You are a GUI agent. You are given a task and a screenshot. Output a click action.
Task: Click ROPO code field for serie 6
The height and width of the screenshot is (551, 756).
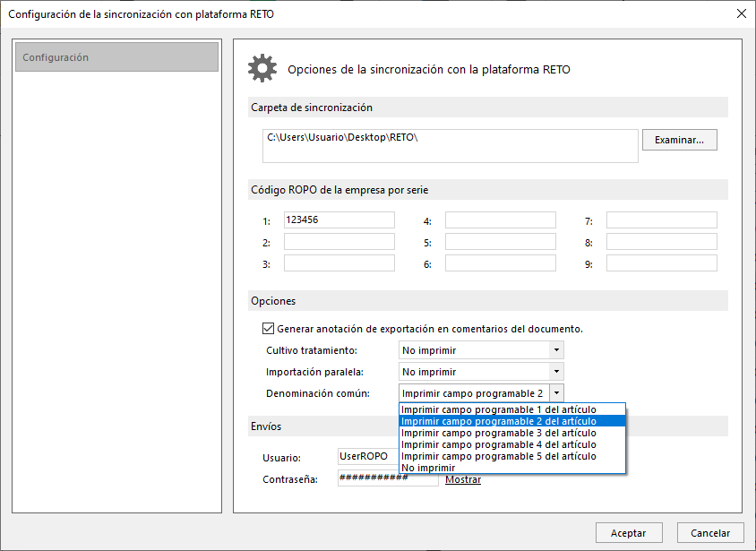501,263
